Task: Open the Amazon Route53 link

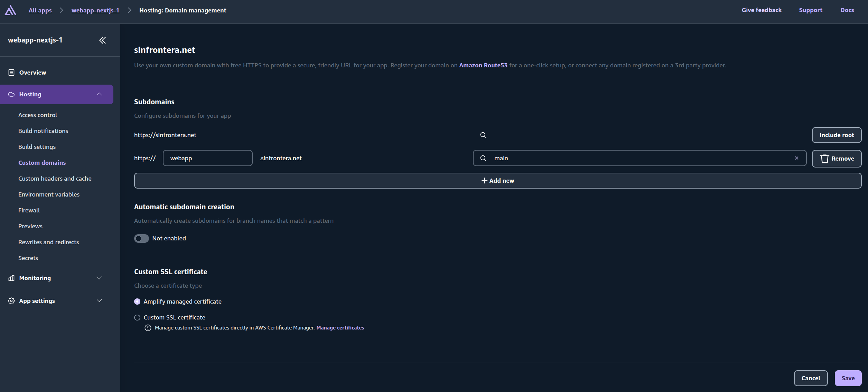Action: [x=483, y=65]
